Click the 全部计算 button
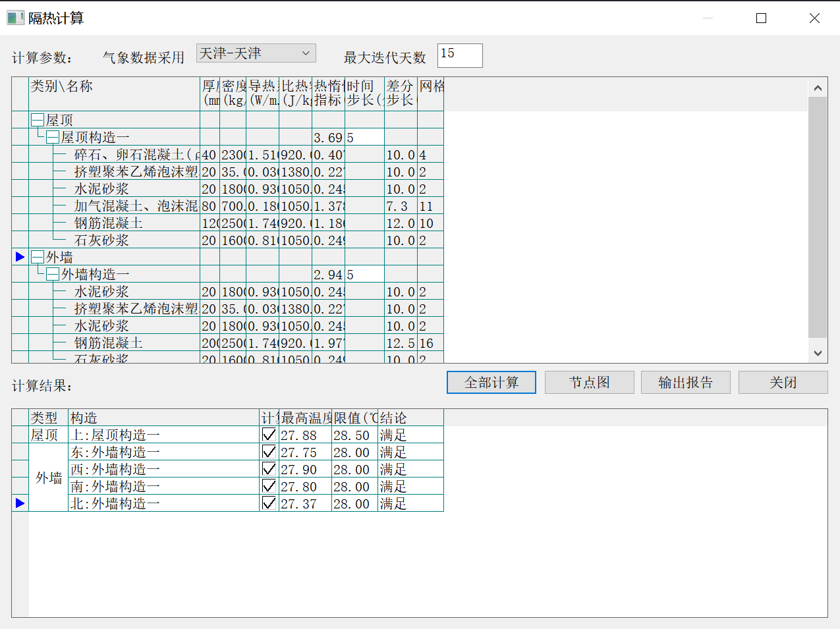Image resolution: width=840 pixels, height=629 pixels. tap(491, 383)
